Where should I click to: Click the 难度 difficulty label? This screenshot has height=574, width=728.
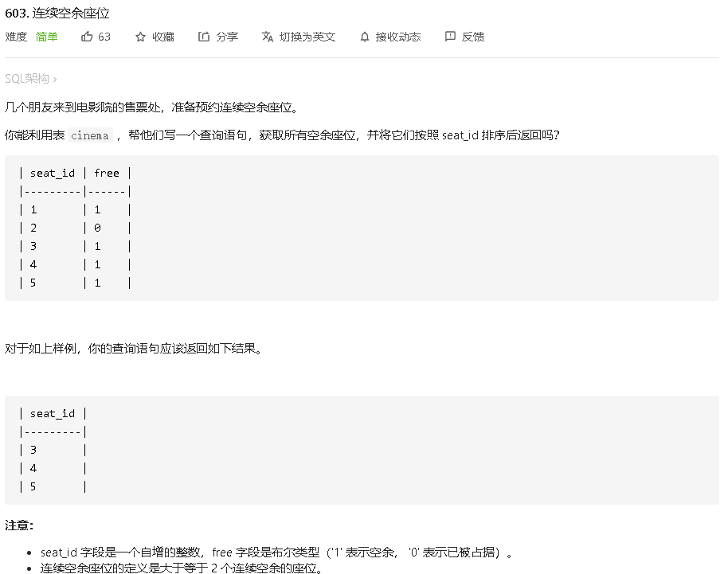(x=16, y=37)
